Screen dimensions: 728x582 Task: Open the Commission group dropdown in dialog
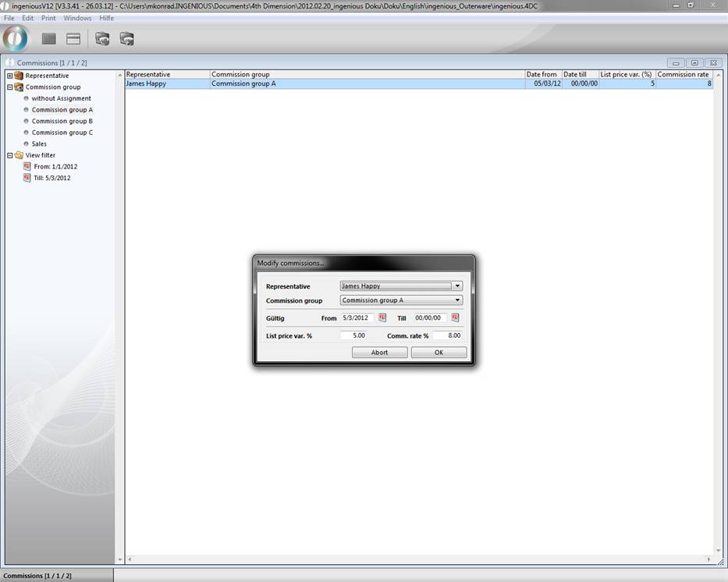tap(457, 300)
